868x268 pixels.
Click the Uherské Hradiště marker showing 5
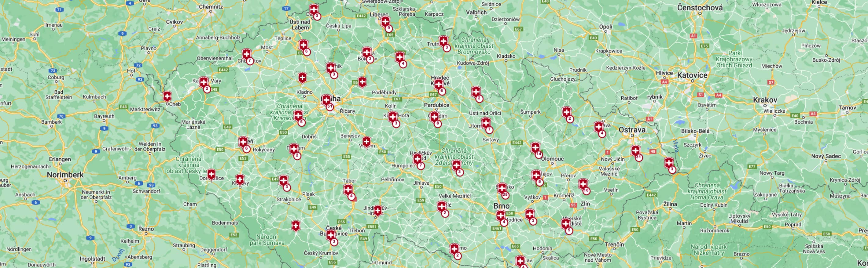(566, 225)
